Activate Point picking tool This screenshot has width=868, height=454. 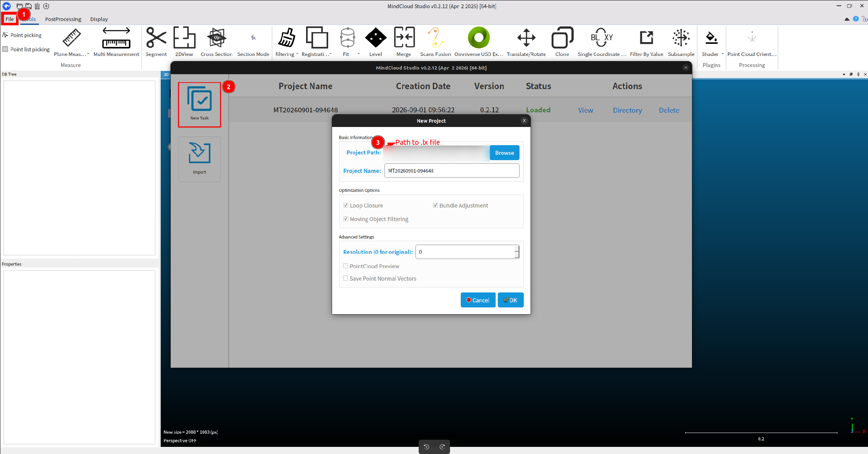[x=22, y=35]
